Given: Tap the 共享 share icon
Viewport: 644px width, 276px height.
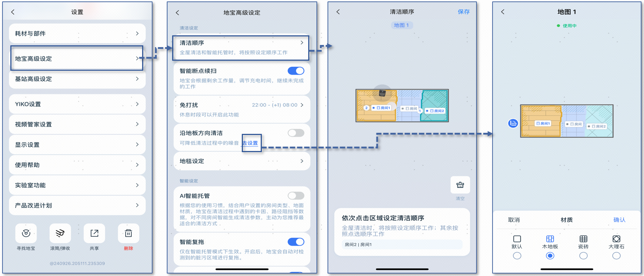Looking at the screenshot, I should (x=94, y=234).
